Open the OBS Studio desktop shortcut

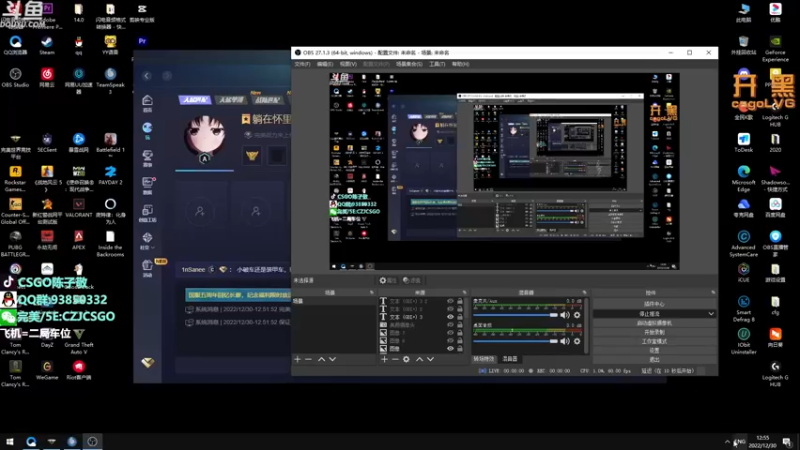click(x=15, y=78)
